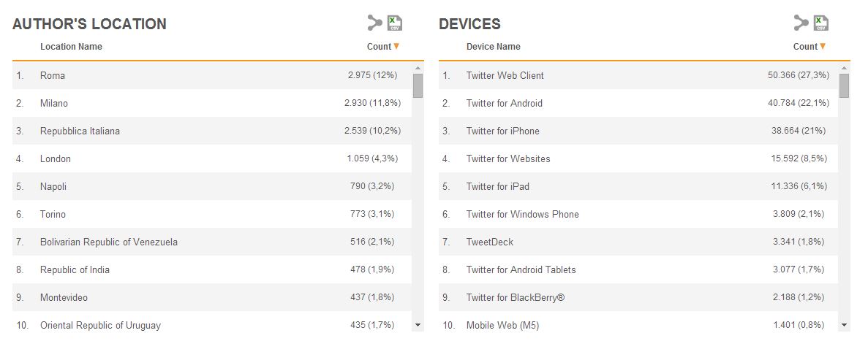Export Author's Location data as CSV
This screenshot has width=868, height=352.
coord(395,23)
